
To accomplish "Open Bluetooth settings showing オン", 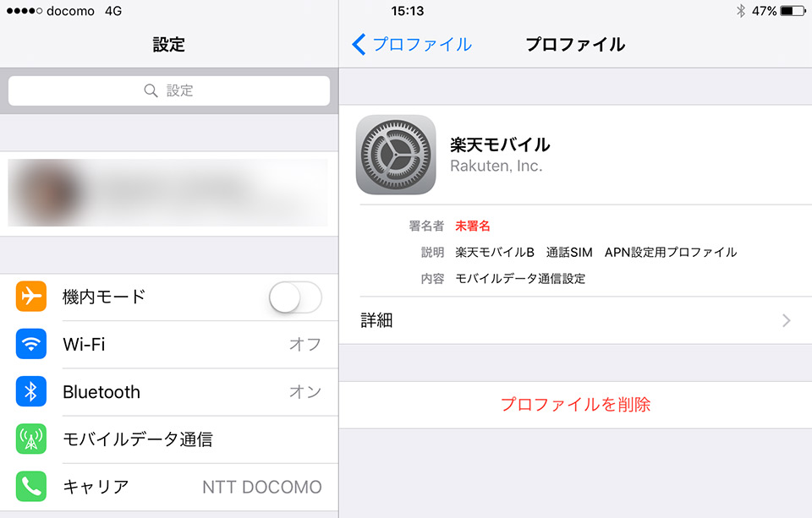I will (x=169, y=392).
